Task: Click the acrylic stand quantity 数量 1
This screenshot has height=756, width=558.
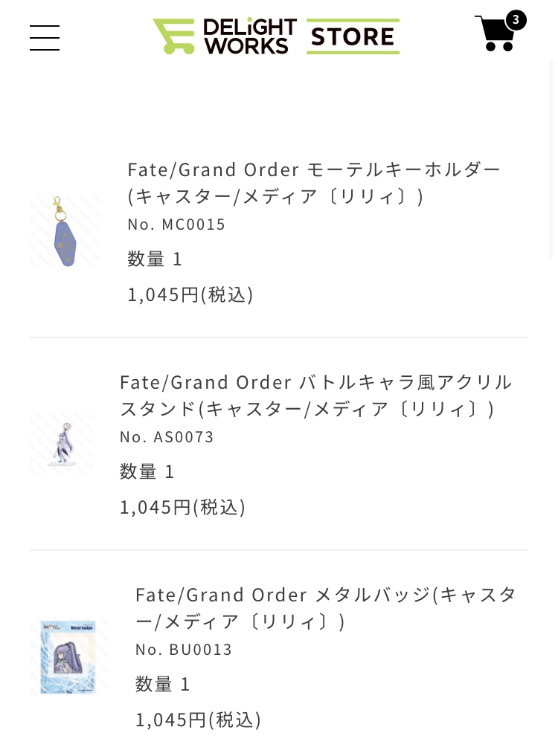Action: click(147, 472)
